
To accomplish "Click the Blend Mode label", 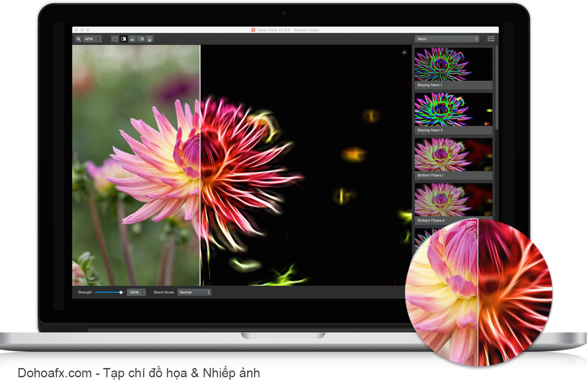I will coord(164,292).
